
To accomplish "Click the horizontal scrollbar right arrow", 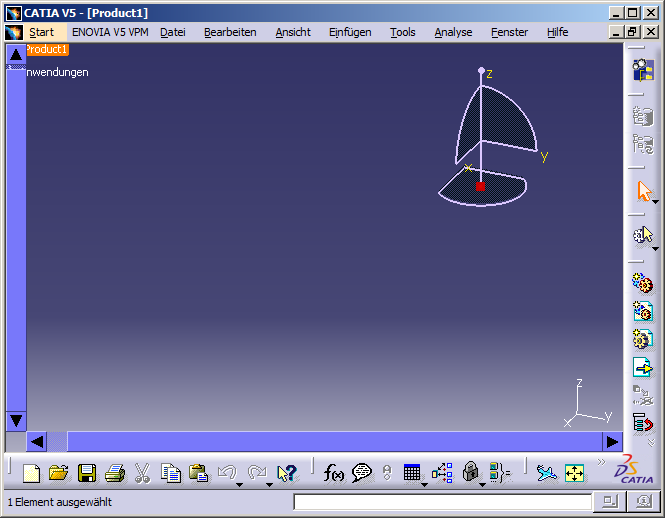I will [612, 442].
